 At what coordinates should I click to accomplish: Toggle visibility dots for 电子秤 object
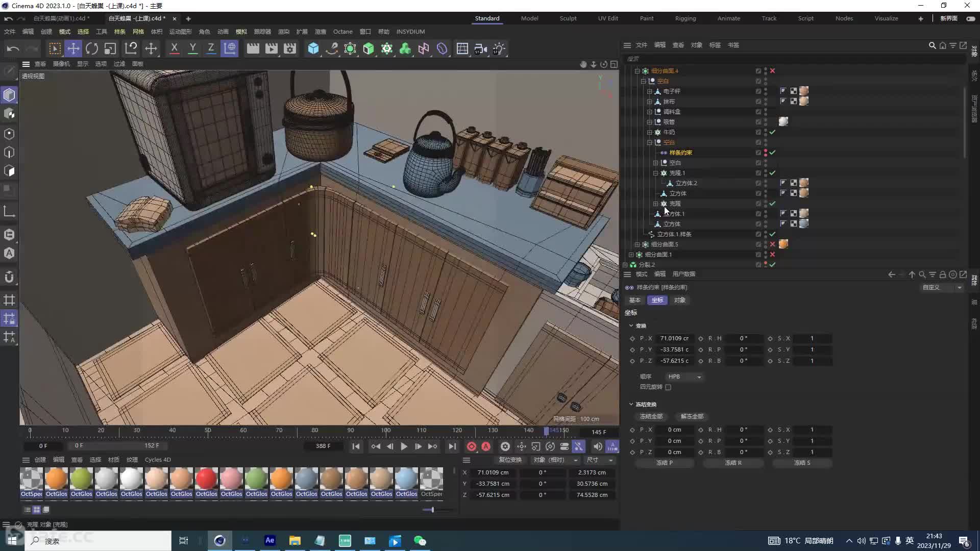[765, 91]
